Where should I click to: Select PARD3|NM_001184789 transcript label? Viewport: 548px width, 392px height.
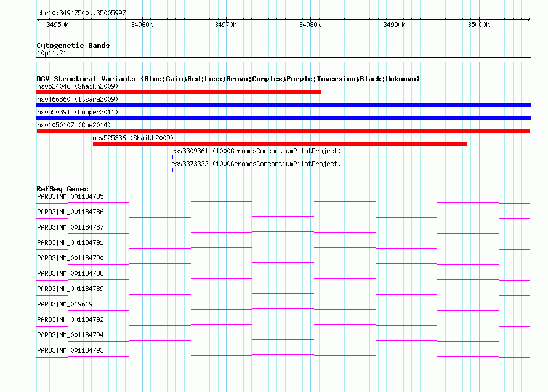70,289
